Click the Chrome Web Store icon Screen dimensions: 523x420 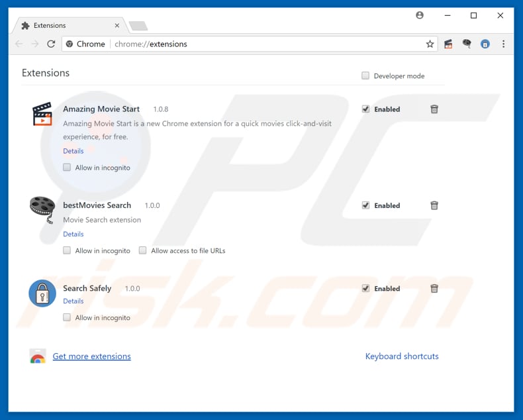[38, 356]
